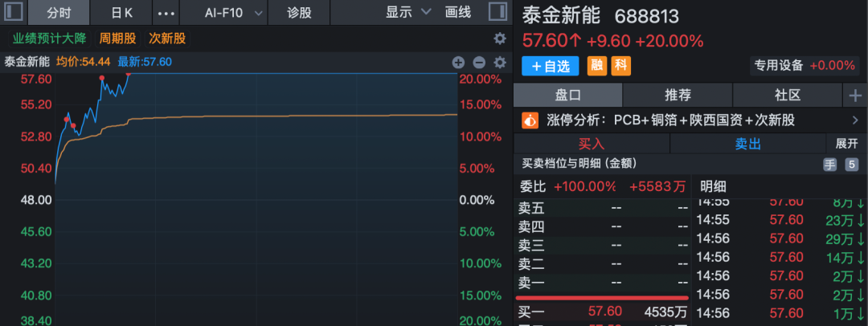Toggle the left sidebar panel icon

(x=14, y=11)
